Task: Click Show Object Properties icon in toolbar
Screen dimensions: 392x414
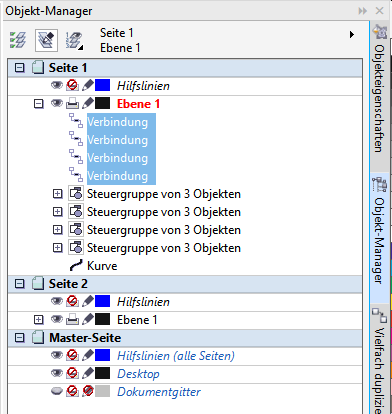Action: click(18, 40)
